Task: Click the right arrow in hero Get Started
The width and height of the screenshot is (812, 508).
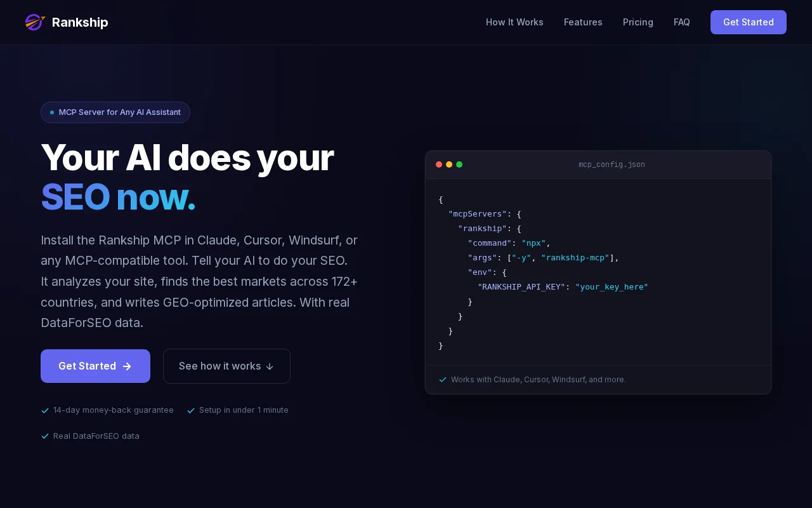Action: click(127, 366)
